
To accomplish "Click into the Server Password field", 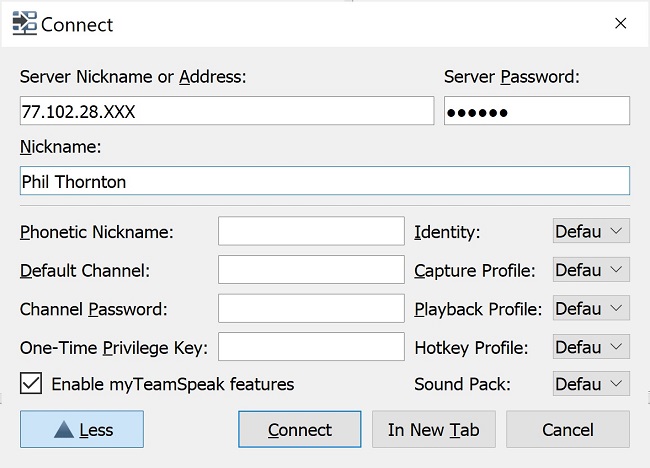I will point(536,112).
